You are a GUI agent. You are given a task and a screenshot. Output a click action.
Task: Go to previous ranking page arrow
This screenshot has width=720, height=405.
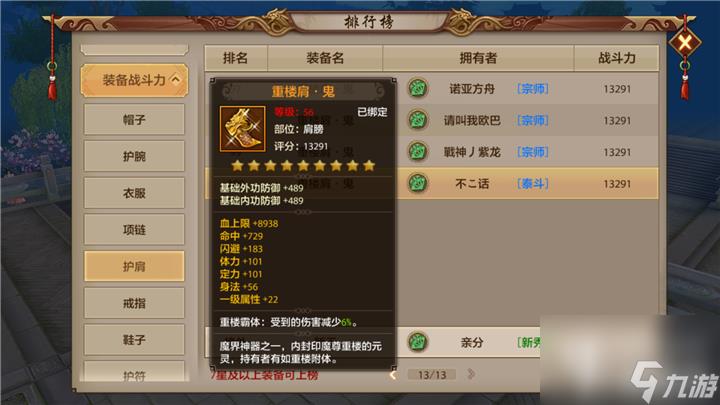click(393, 374)
